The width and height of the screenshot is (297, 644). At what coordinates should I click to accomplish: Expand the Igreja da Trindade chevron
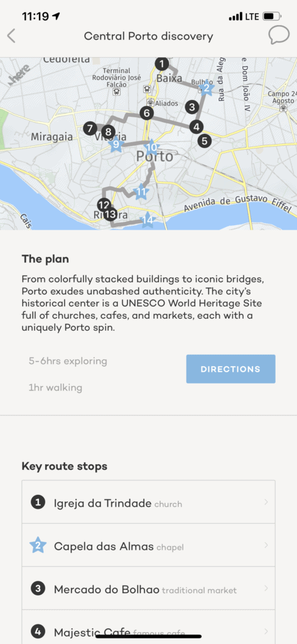[266, 502]
